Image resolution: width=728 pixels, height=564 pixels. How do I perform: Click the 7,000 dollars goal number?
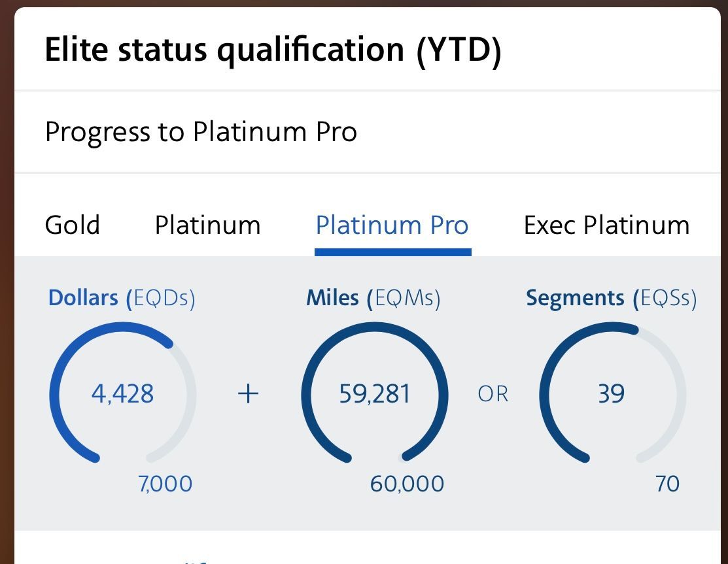(165, 484)
